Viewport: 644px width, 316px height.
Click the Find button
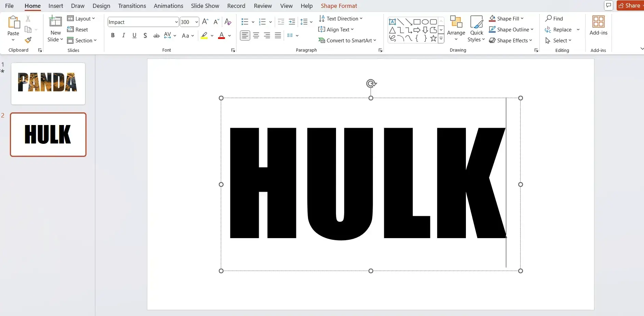[x=554, y=18]
